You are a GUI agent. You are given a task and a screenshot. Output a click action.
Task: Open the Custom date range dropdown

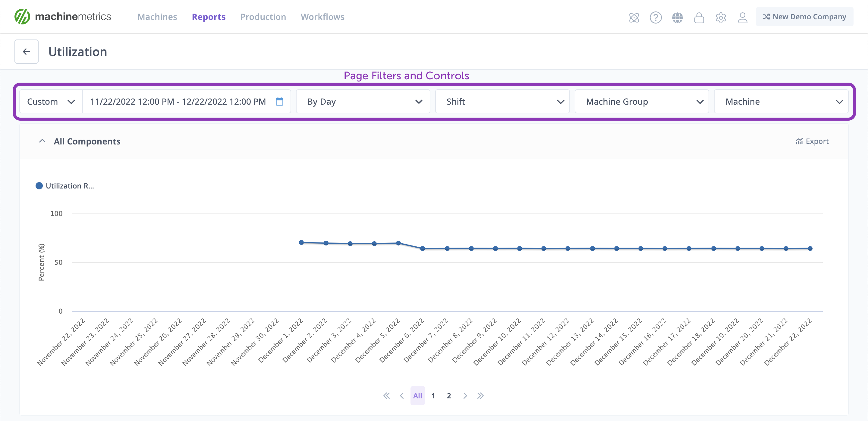pyautogui.click(x=51, y=101)
